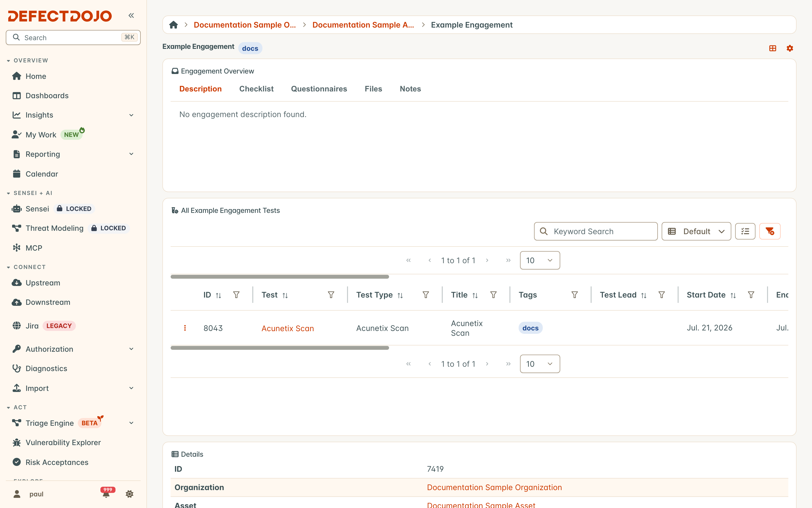
Task: Click the orange grid layout icon
Action: [x=773, y=48]
